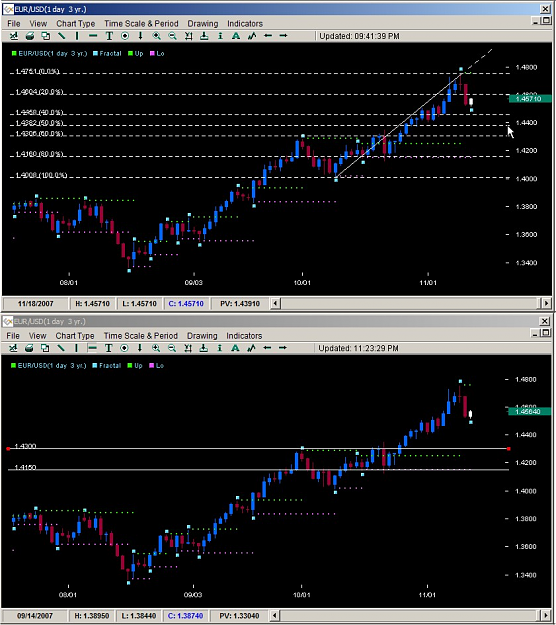Click the right arrow in the upper toolbar
This screenshot has height=625, width=556.
tap(283, 36)
